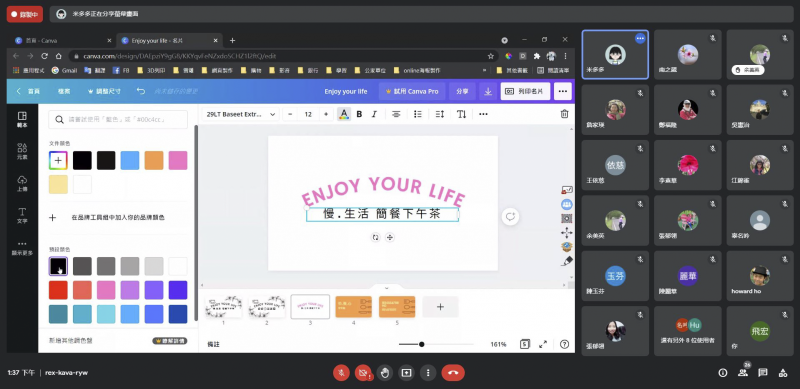
Task: Add a comment with the bubble icon
Action: pyautogui.click(x=510, y=216)
